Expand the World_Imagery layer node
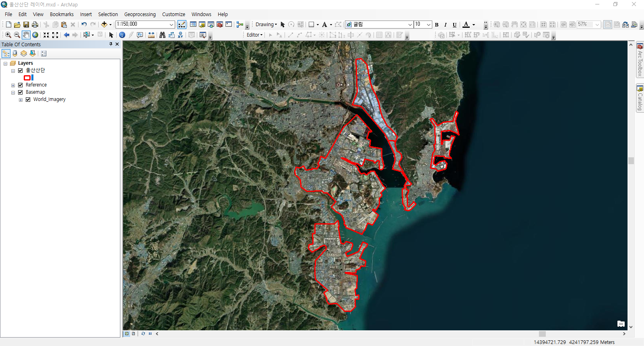 (21, 99)
